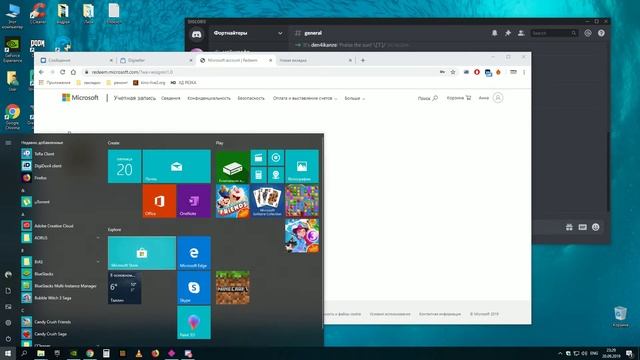640x360 pixels.
Task: Open the Mail tile in Start menu
Action: point(176,166)
